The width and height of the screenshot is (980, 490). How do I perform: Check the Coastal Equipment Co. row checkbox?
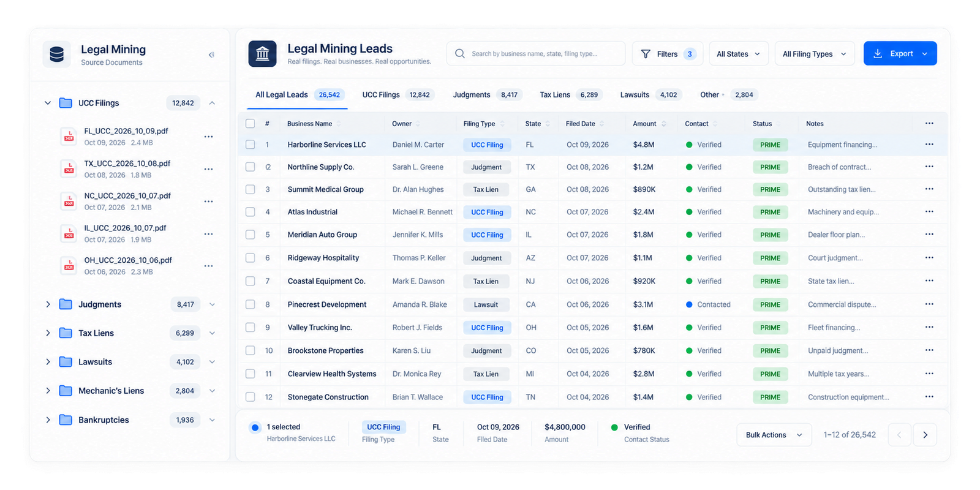pyautogui.click(x=250, y=281)
